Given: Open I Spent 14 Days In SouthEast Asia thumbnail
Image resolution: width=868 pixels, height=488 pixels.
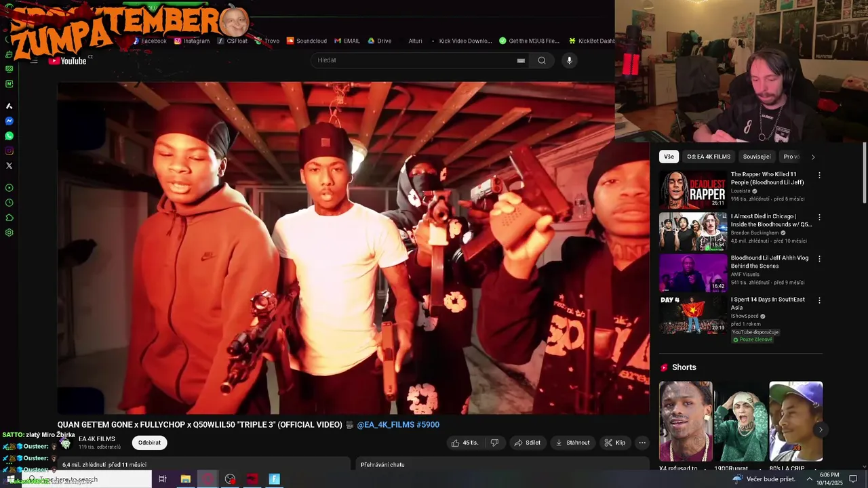Looking at the screenshot, I should click(x=693, y=314).
